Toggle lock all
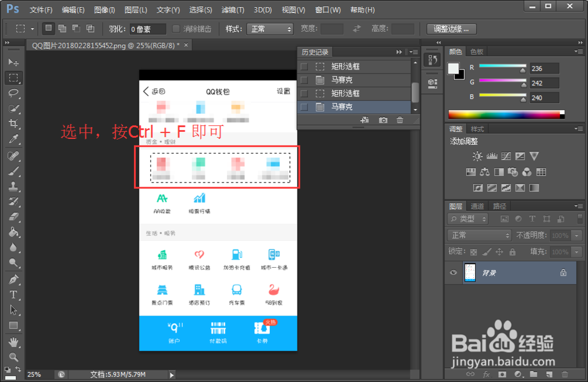Screen dimensions: 588x382 click(x=512, y=252)
